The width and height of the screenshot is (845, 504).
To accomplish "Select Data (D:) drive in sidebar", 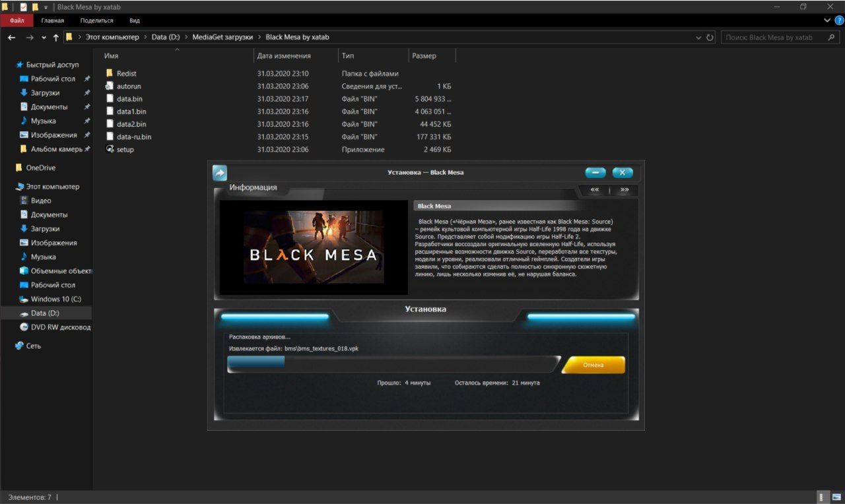I will click(x=46, y=313).
